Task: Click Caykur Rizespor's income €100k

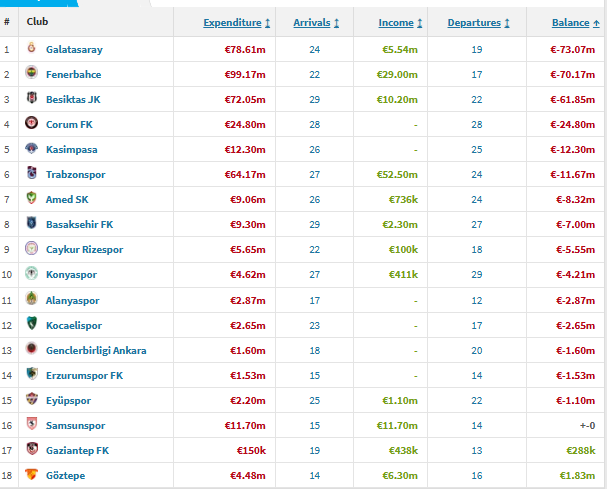Action: 403,250
